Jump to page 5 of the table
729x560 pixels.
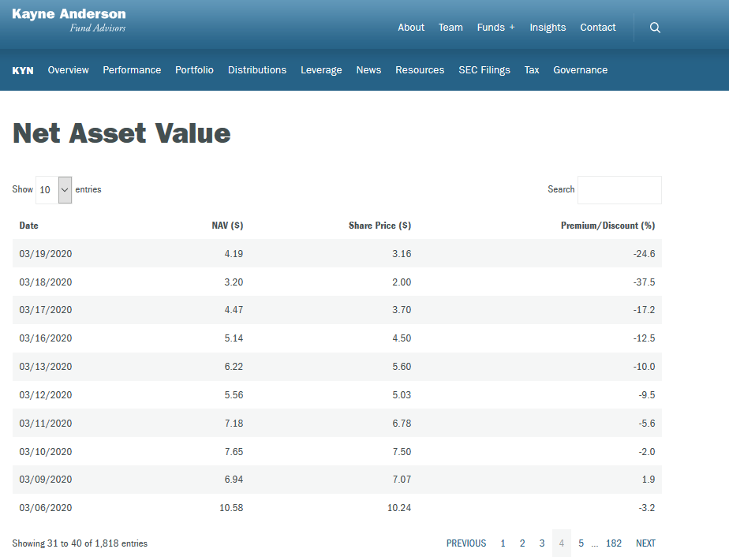coord(581,543)
